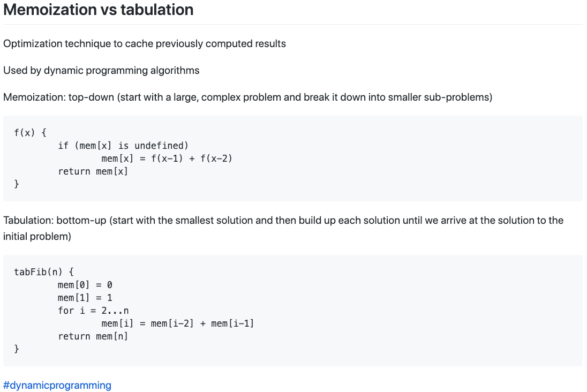
Task: Click 'Used by dynamic programming algorithms' text
Action: click(x=101, y=70)
